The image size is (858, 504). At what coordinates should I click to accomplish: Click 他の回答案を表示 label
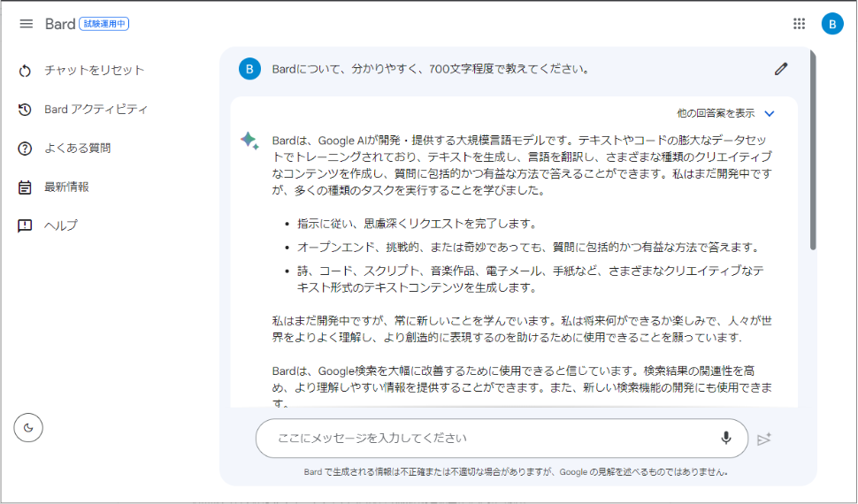(716, 113)
